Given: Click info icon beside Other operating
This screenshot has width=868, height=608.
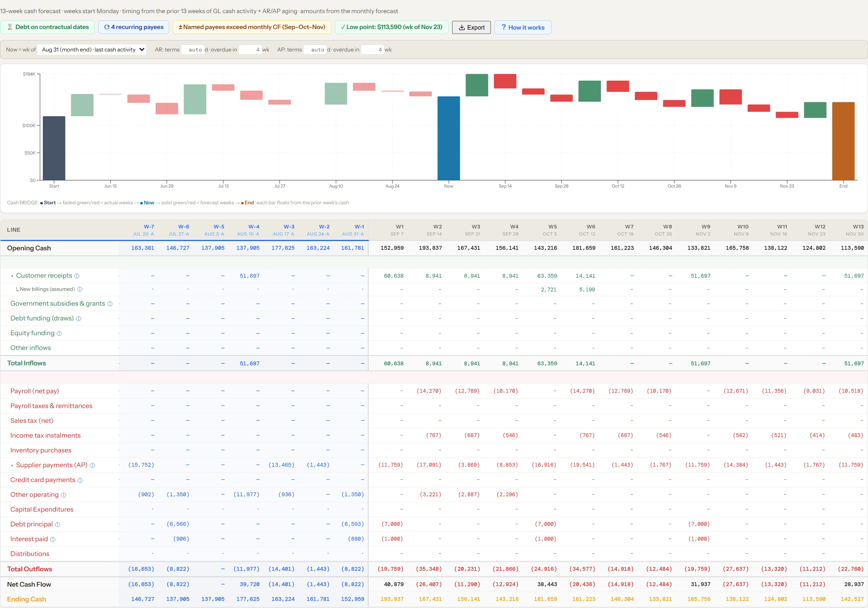Looking at the screenshot, I should [64, 495].
